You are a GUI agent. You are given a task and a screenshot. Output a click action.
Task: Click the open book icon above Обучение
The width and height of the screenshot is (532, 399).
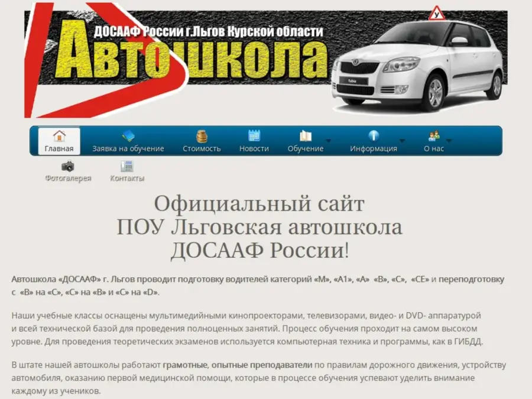coord(306,136)
